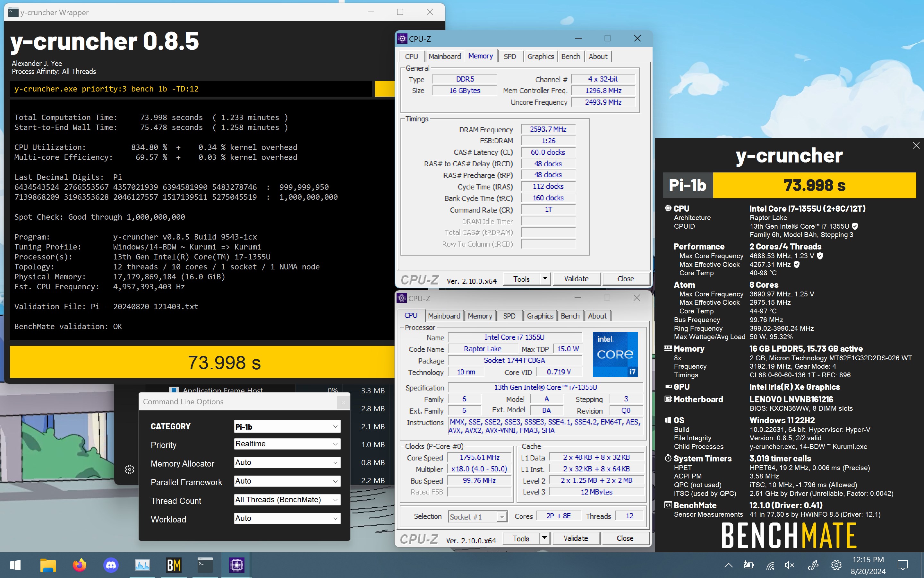Click gear icon beside Command Line Options
The height and width of the screenshot is (578, 924).
[129, 469]
